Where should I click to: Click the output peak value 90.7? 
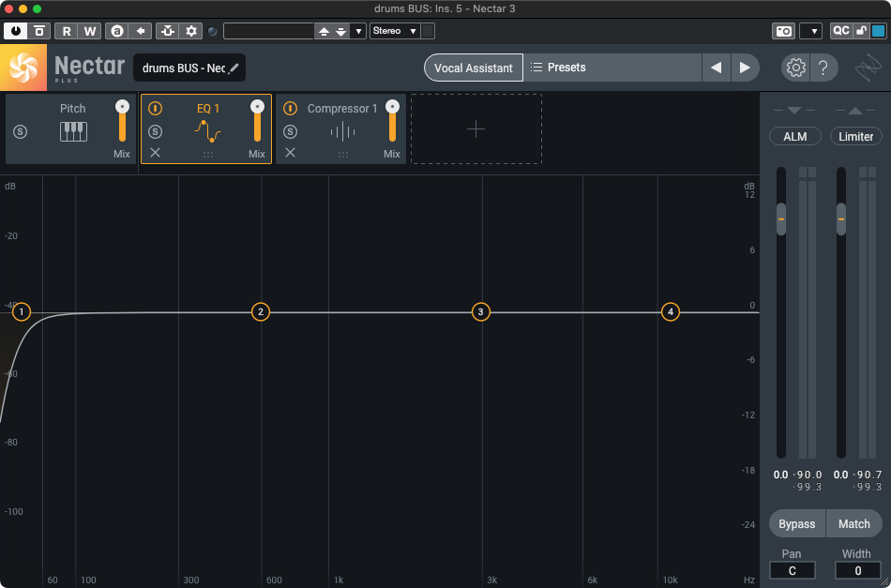[869, 475]
